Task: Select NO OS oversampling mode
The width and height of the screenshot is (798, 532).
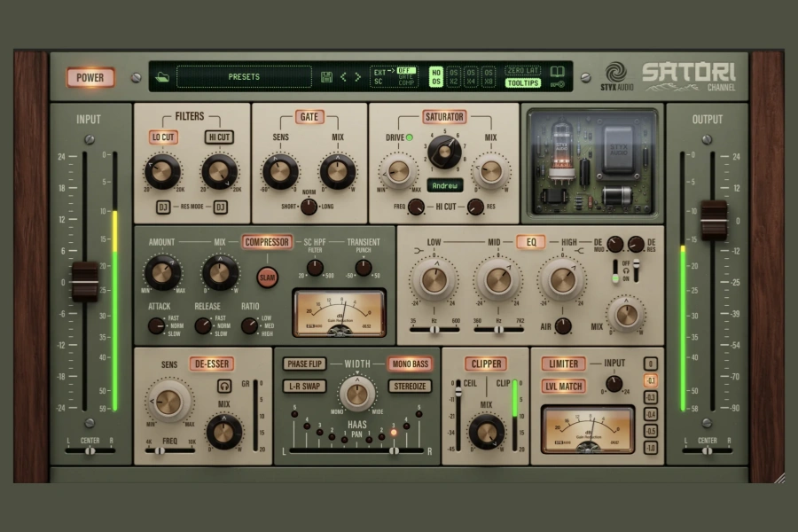Action: [436, 77]
